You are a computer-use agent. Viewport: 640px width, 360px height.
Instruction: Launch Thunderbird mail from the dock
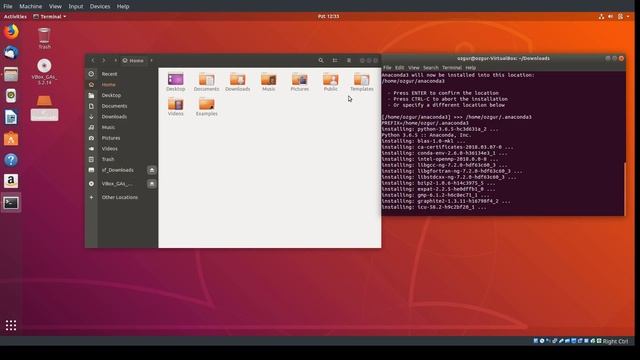pyautogui.click(x=11, y=53)
